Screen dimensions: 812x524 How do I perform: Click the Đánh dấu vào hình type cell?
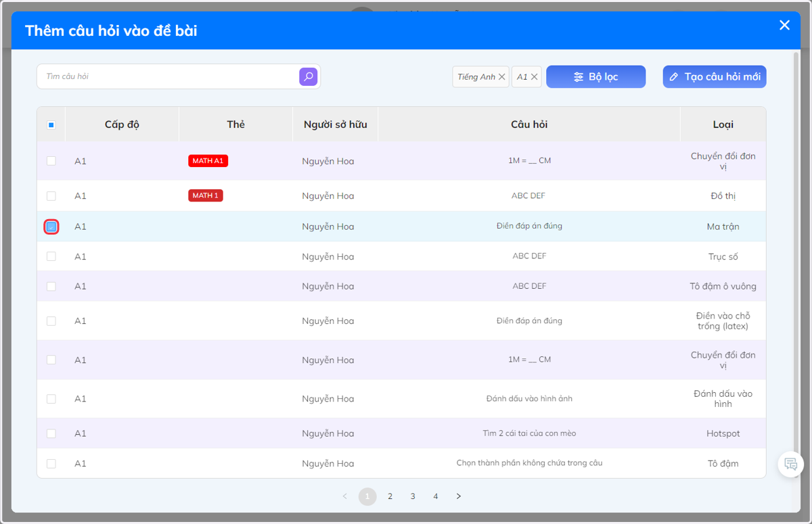pyautogui.click(x=723, y=399)
